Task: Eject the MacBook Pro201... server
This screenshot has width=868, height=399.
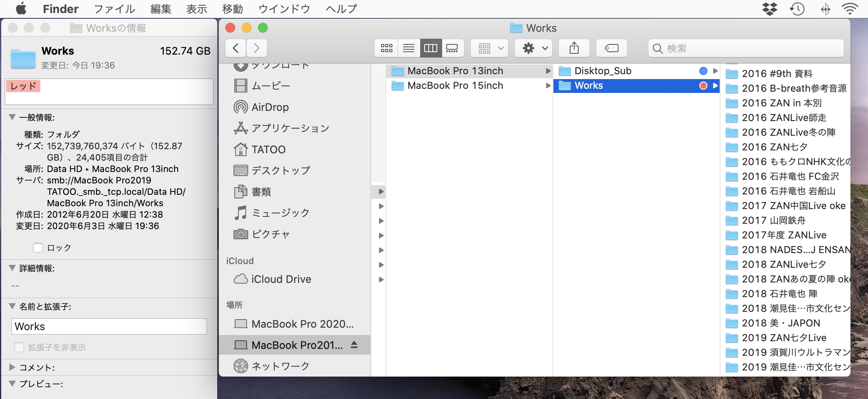Action: pyautogui.click(x=354, y=345)
